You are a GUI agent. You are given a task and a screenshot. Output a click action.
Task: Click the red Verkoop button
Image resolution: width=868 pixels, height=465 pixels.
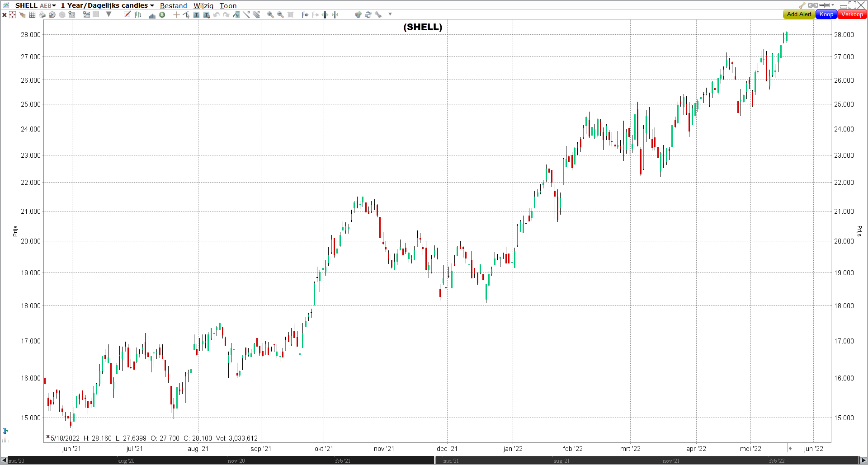(x=852, y=14)
